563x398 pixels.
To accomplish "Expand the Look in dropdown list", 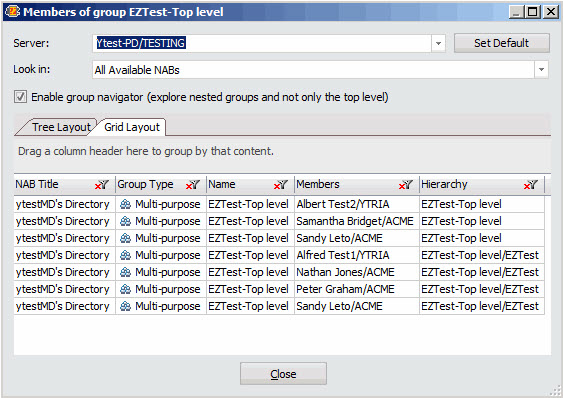I will [541, 69].
